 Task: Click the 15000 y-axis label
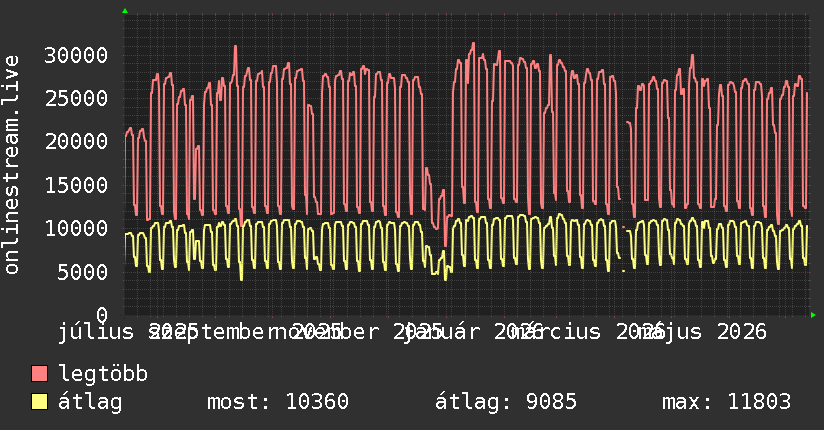click(x=76, y=185)
